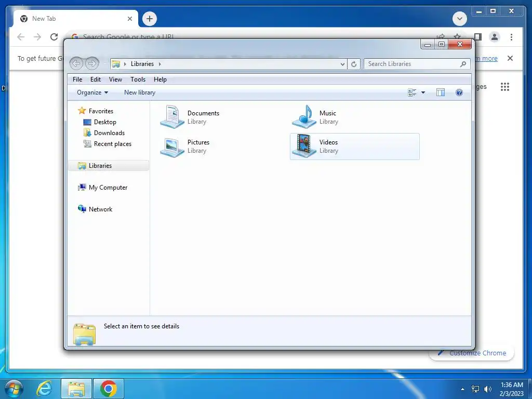The height and width of the screenshot is (399, 532).
Task: Open the network tray icon
Action: coord(475,389)
